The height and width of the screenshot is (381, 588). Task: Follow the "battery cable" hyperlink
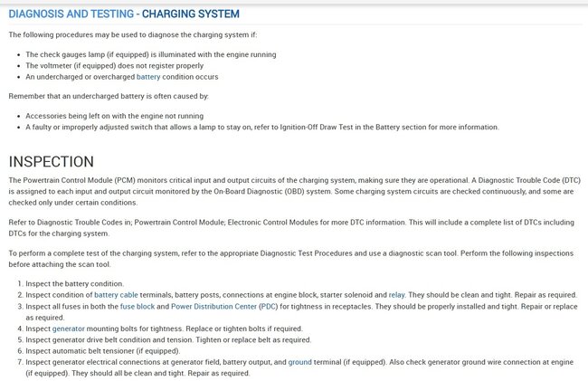[x=118, y=295]
